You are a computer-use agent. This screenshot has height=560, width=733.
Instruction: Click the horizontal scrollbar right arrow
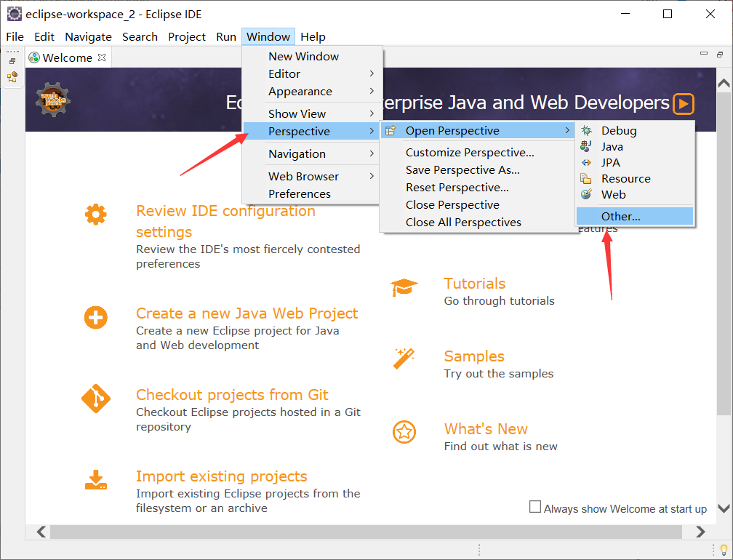700,532
